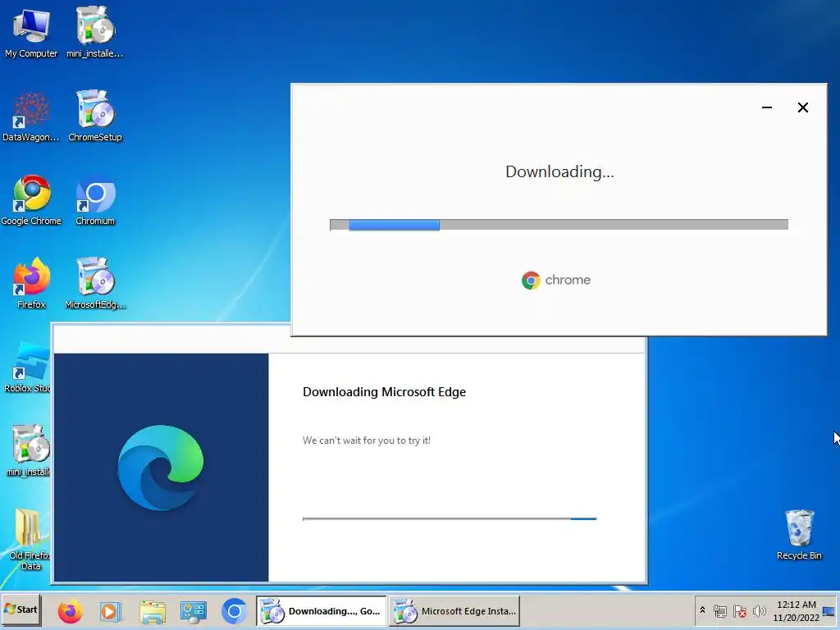Select the DataWagon desktop shortcut
840x630 pixels.
(31, 116)
